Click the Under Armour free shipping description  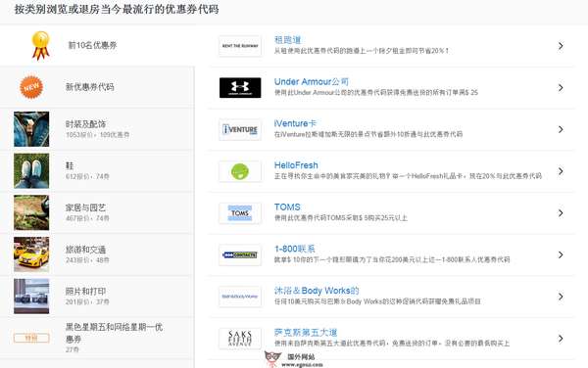click(x=376, y=92)
